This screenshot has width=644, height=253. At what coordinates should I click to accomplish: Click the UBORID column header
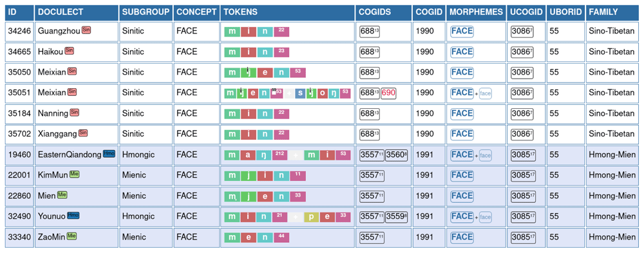(565, 12)
